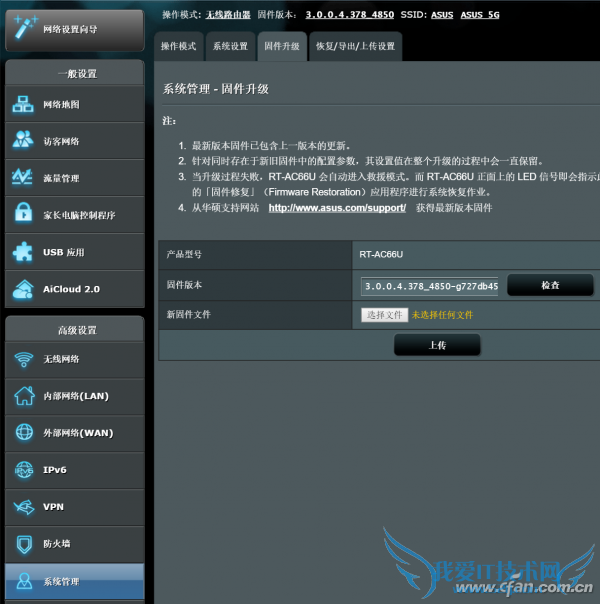
Task: Switch to the 操作模式 tab
Action: (179, 46)
